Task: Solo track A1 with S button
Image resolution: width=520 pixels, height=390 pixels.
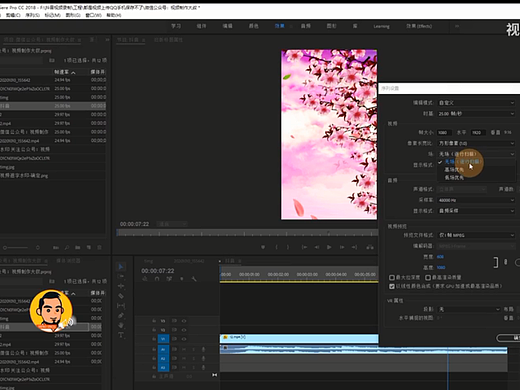Action: (193, 349)
